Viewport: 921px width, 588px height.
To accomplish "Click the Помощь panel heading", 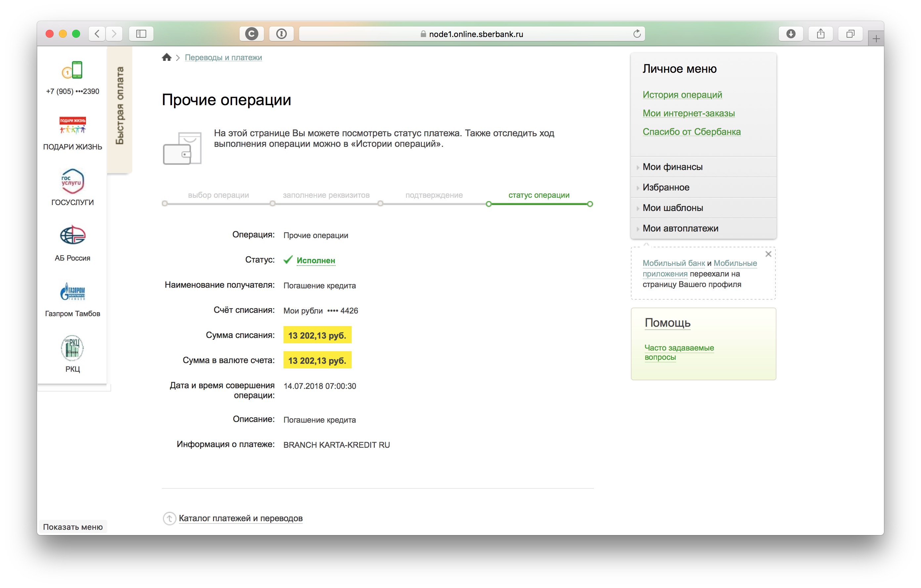I will [x=667, y=323].
